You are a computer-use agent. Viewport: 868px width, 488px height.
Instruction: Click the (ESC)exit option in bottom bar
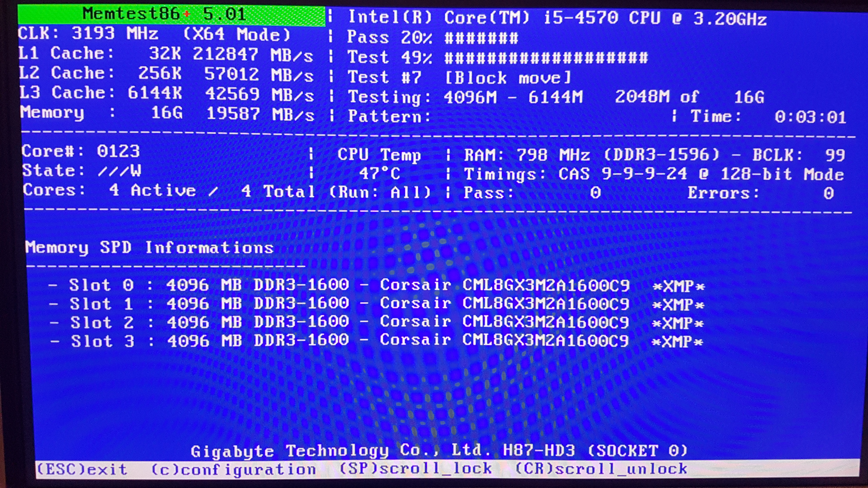point(82,470)
